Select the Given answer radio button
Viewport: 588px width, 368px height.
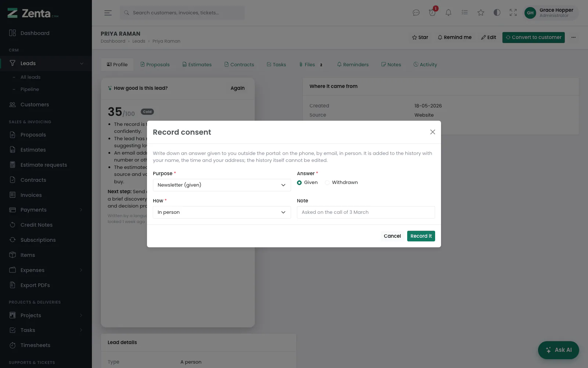[299, 183]
